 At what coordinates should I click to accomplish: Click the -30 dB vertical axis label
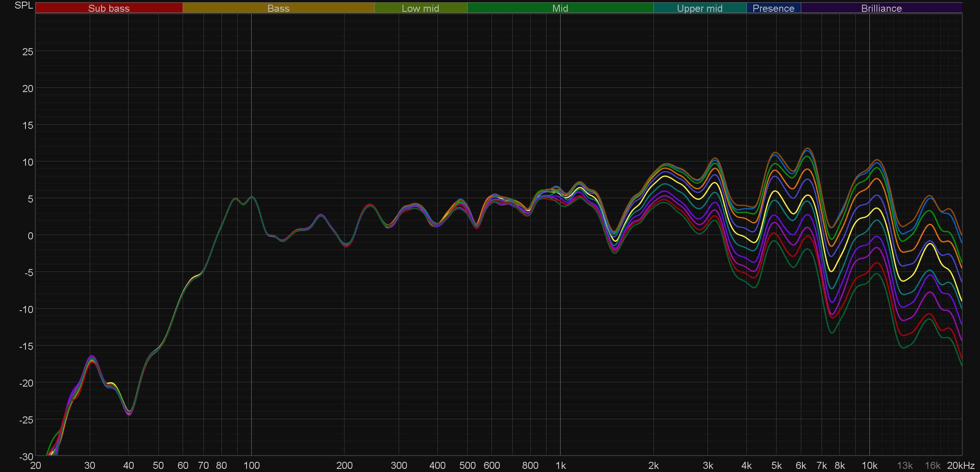coord(26,456)
